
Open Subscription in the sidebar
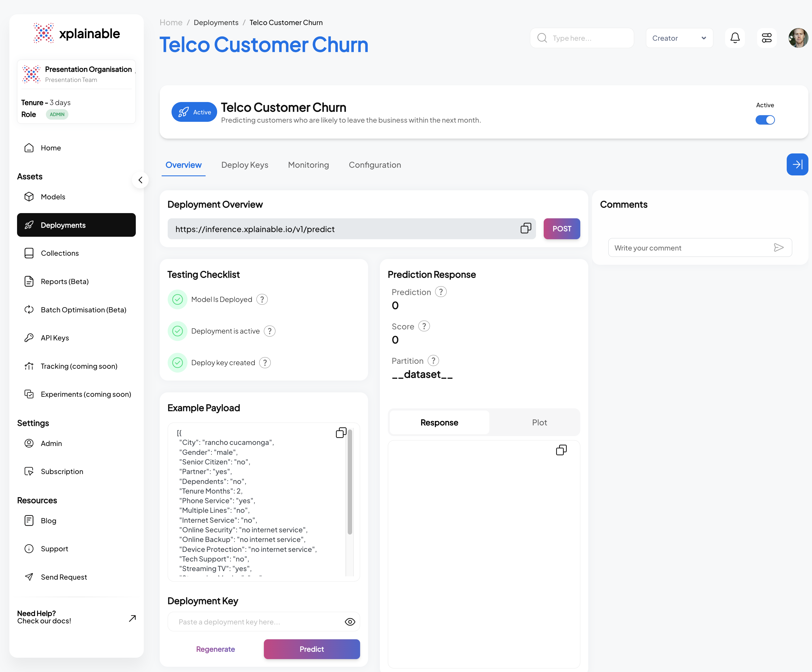(76, 471)
